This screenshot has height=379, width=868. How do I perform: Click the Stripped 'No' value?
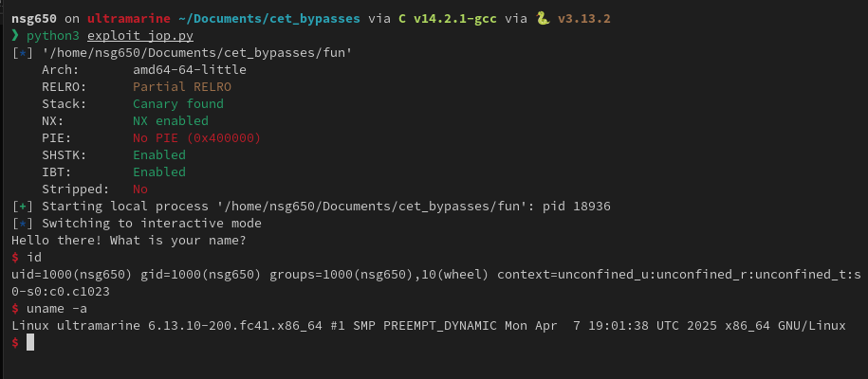(140, 189)
